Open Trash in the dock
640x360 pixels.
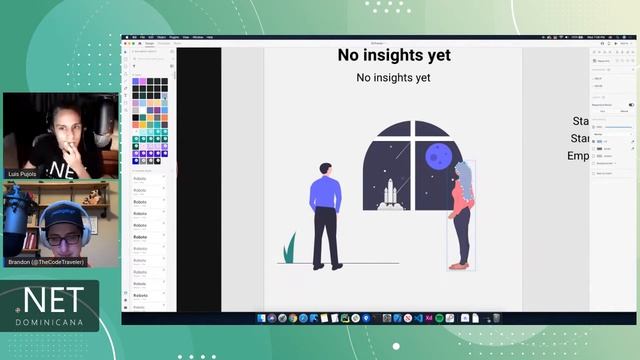[496, 318]
